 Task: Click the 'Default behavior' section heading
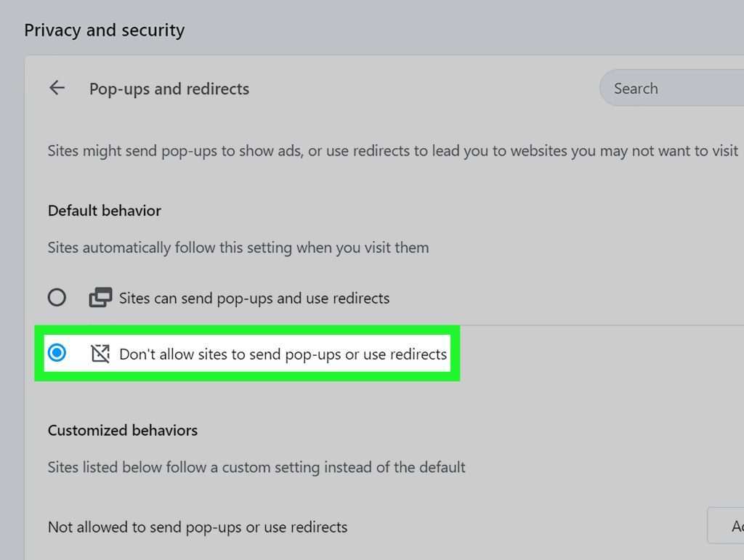[x=105, y=211]
